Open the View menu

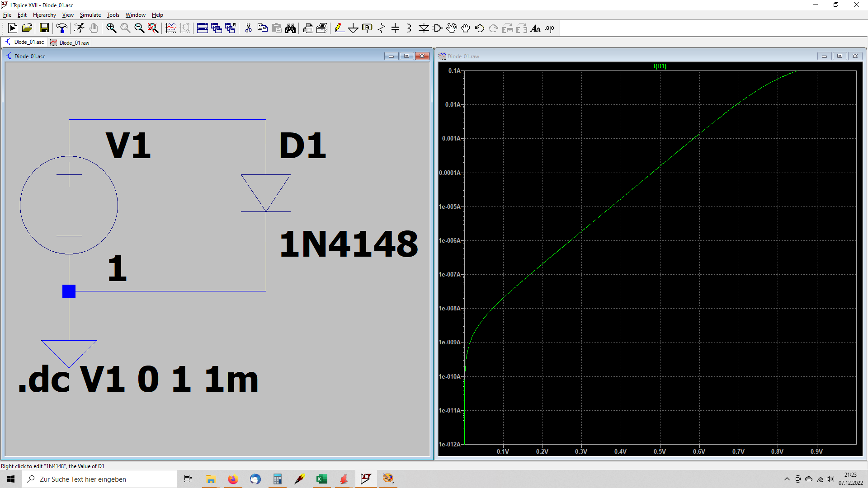(68, 15)
